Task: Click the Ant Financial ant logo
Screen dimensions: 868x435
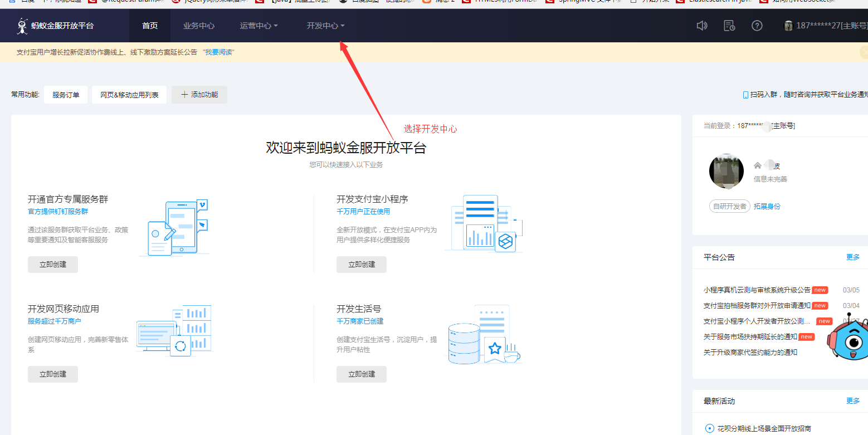Action: 22,26
